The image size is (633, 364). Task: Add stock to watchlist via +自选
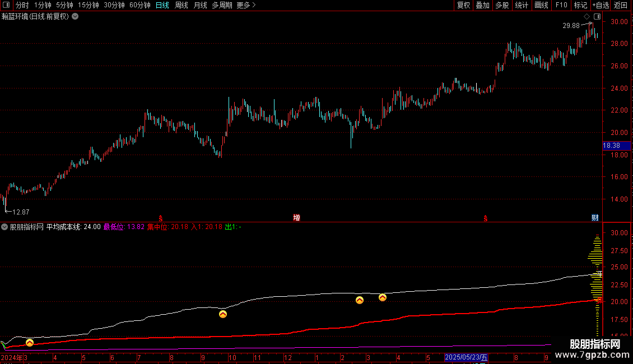click(601, 5)
